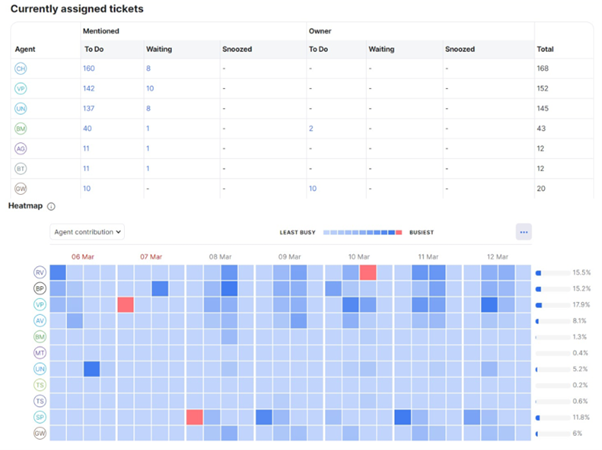Open VP's 10 mentioned Waiting tickets
This screenshot has height=450, width=602.
150,88
